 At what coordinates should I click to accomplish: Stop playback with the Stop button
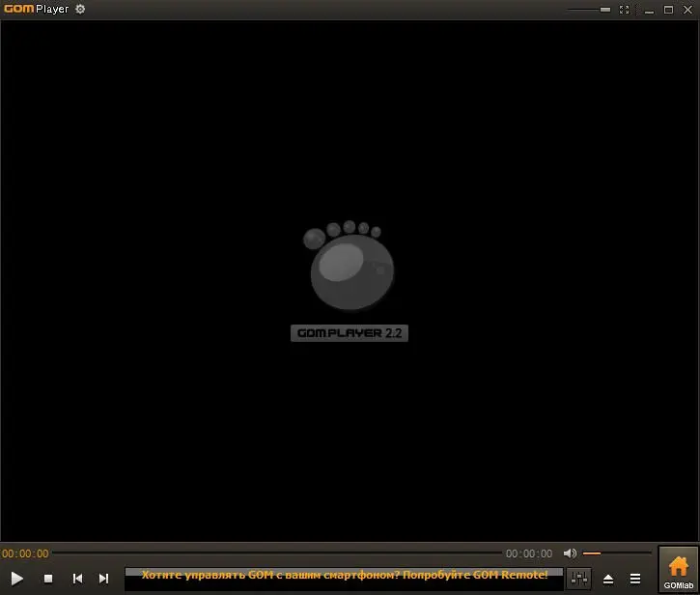pyautogui.click(x=48, y=579)
